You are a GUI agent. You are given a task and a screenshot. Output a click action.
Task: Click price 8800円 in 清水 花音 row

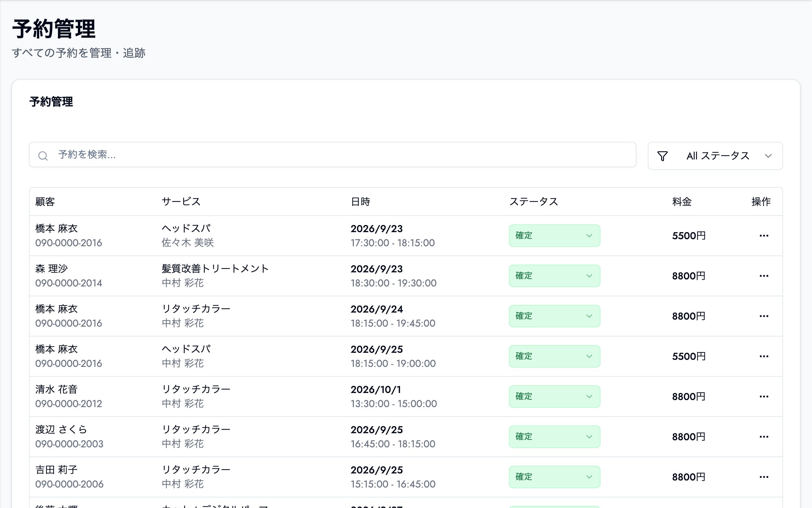[689, 397]
